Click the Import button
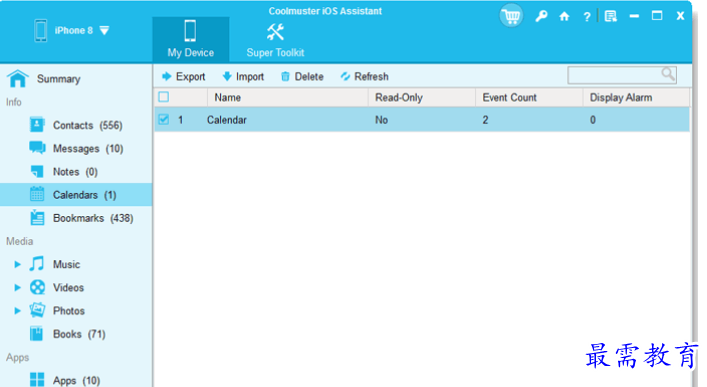 pyautogui.click(x=243, y=77)
